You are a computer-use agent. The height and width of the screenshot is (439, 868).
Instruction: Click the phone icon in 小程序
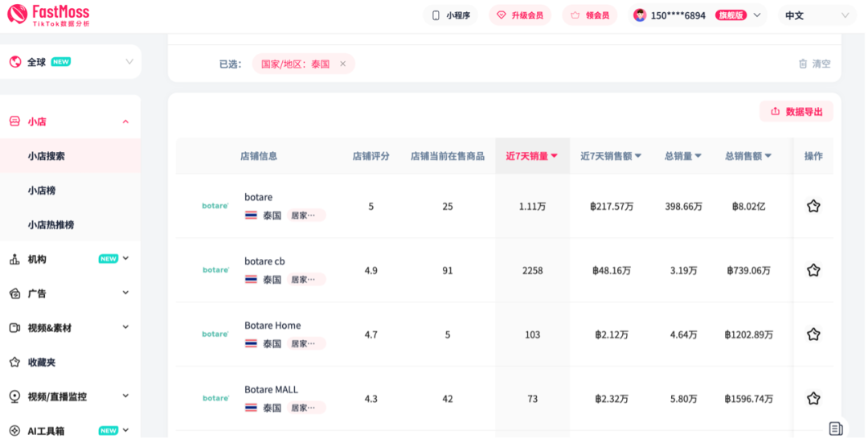436,15
